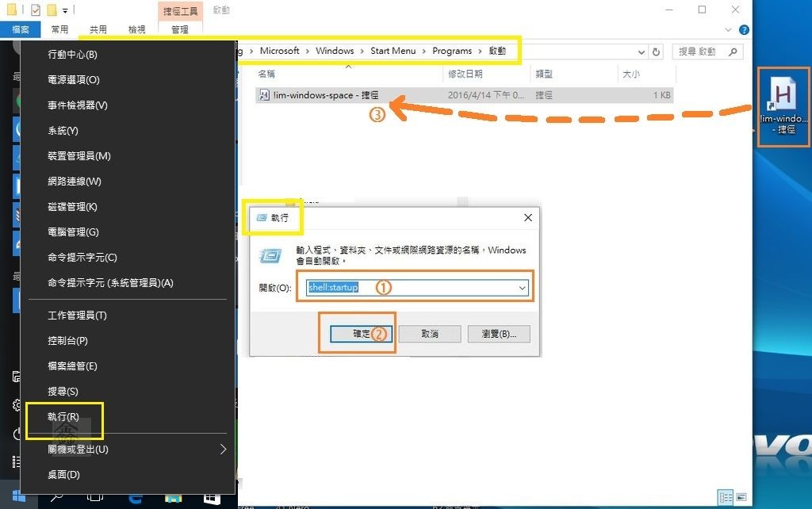Screen dimensions: 812x509
Task: Open 控制台(P)
Action: pyautogui.click(x=67, y=341)
